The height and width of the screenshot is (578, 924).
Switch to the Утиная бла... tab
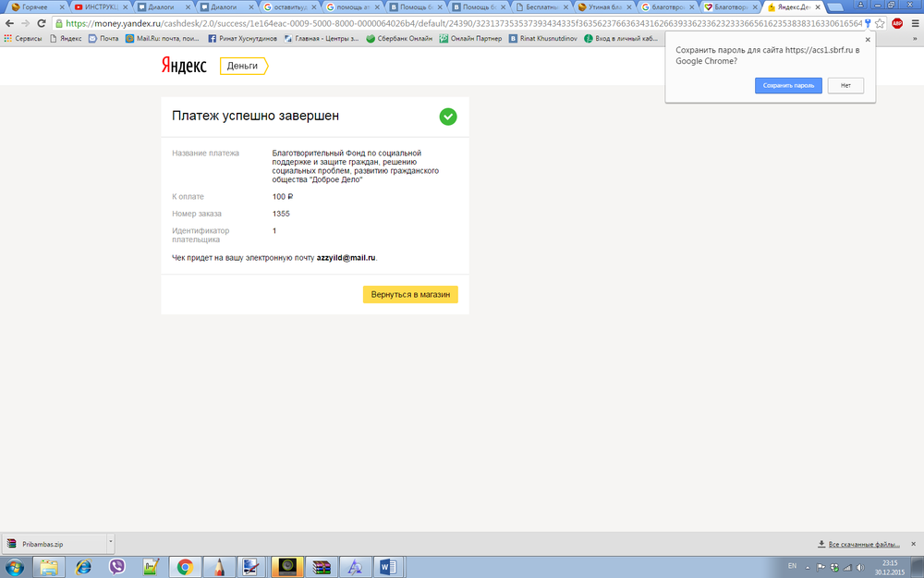click(x=607, y=6)
